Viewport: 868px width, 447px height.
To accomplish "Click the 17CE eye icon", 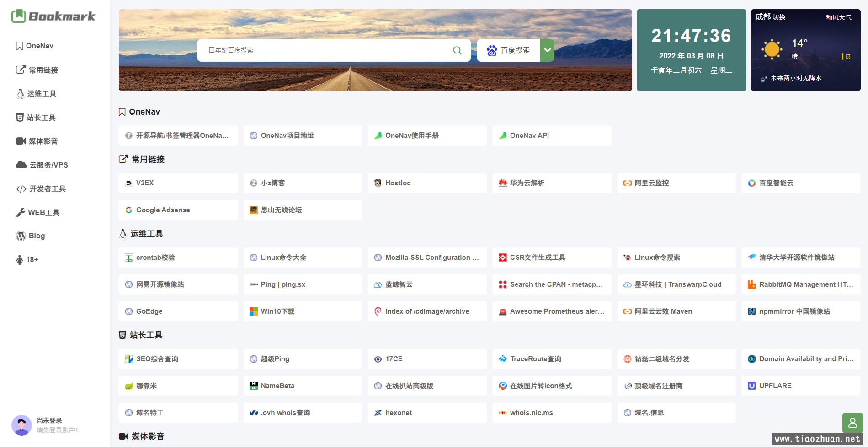I will (x=378, y=359).
